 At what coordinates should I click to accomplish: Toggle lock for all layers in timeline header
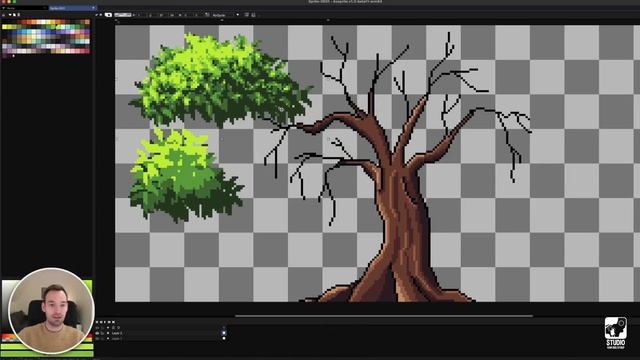[102, 327]
